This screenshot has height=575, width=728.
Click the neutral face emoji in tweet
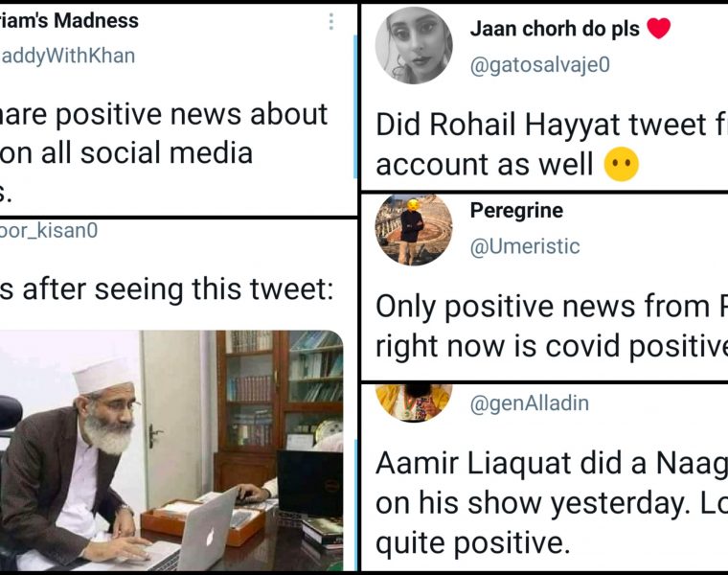(622, 164)
